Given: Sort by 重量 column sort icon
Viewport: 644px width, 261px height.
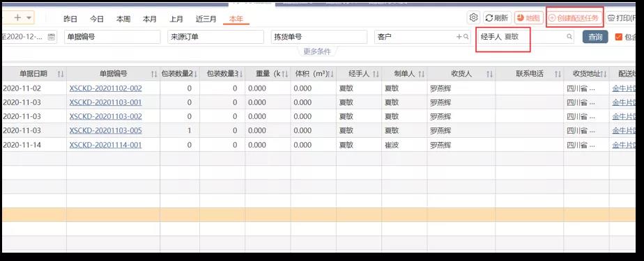Looking at the screenshot, I should (284, 74).
